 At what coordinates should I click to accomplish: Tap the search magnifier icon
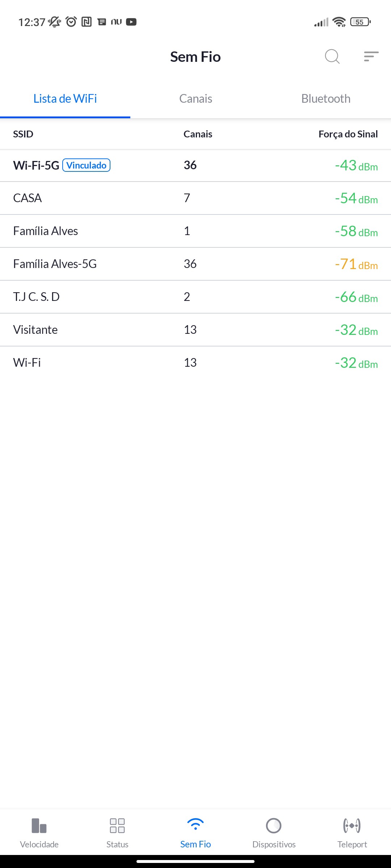(332, 56)
